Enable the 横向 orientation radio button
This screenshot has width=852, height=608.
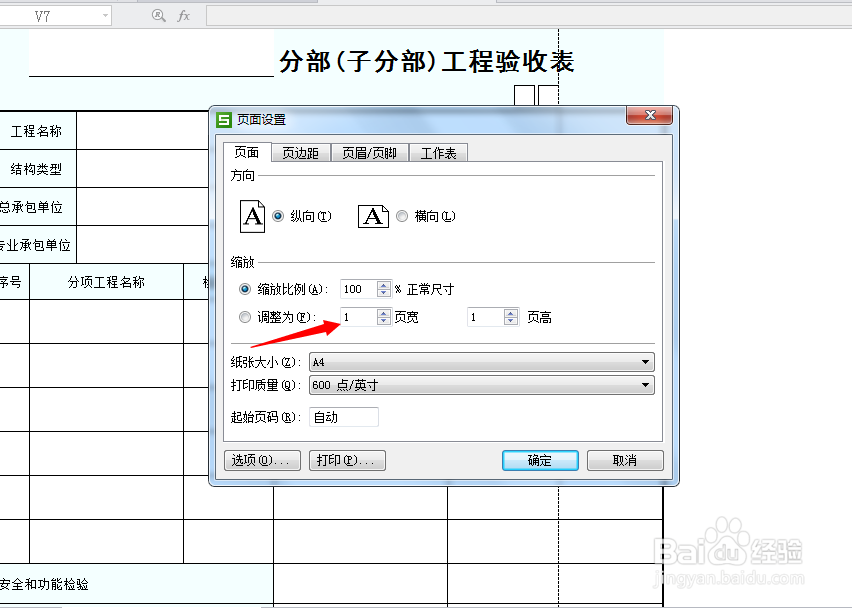coord(401,216)
